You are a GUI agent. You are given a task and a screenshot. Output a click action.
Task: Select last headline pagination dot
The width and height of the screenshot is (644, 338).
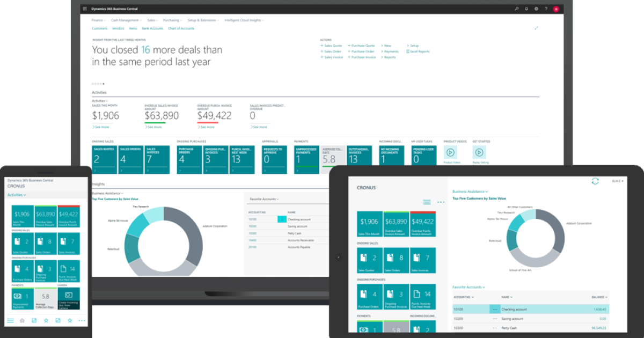(x=104, y=84)
